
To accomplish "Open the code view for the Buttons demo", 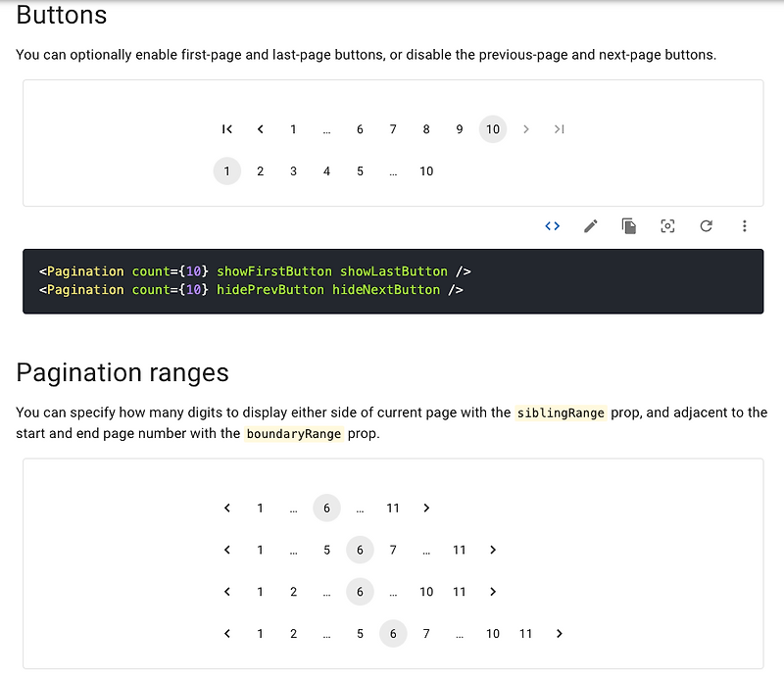I will (552, 225).
